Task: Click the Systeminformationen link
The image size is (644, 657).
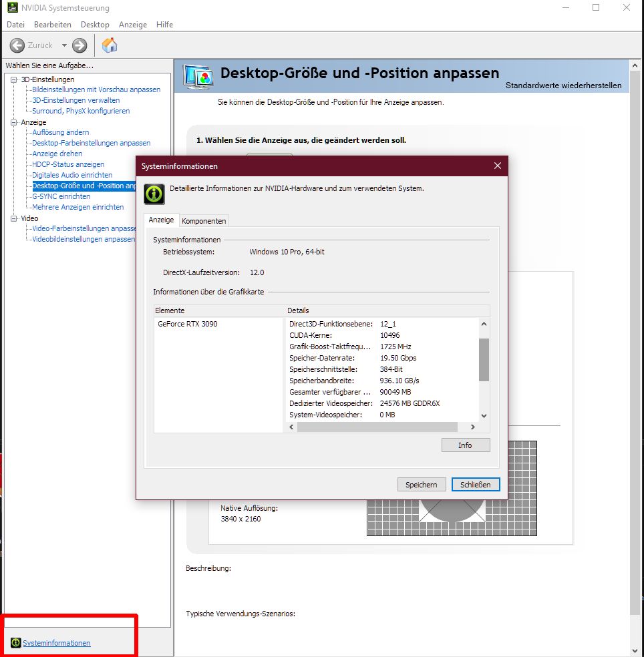Action: (x=57, y=643)
